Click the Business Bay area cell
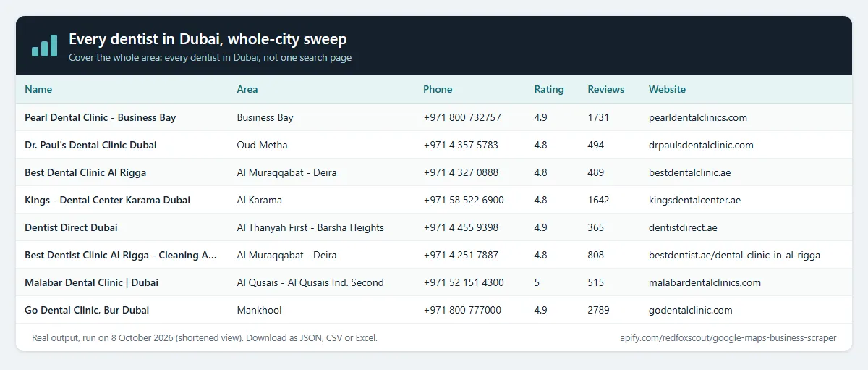This screenshot has width=868, height=370. click(265, 117)
